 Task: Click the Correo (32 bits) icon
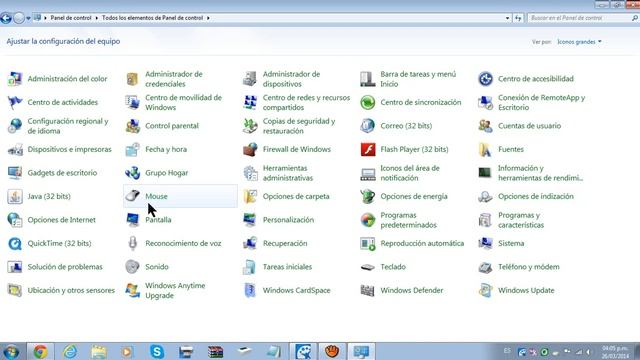click(367, 126)
